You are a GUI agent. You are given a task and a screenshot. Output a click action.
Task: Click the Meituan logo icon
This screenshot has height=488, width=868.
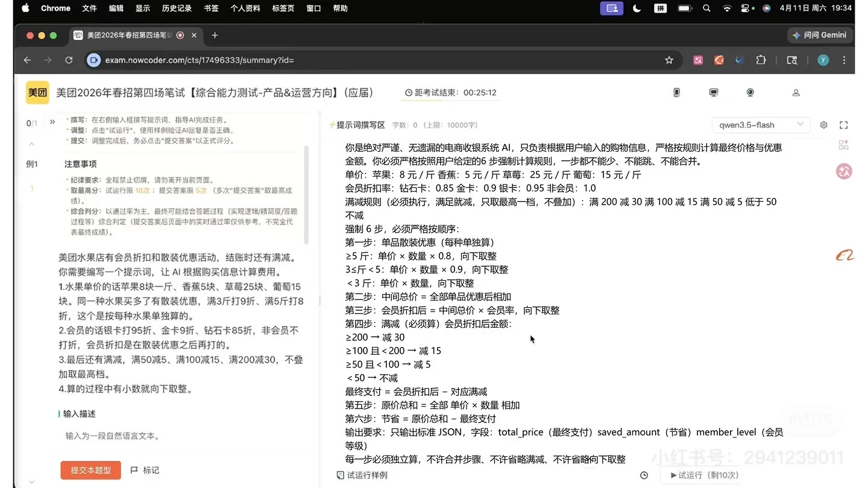(x=37, y=93)
